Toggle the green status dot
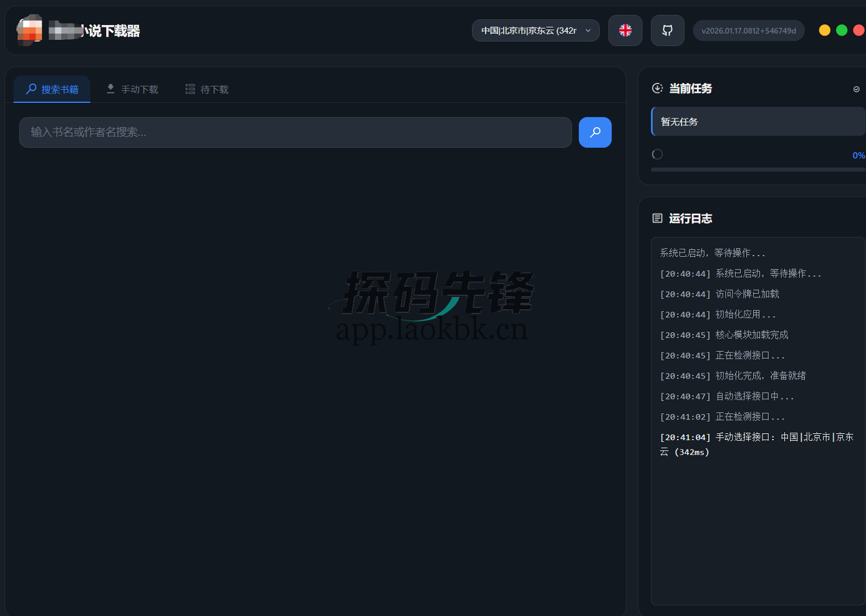This screenshot has height=616, width=866. pos(841,29)
